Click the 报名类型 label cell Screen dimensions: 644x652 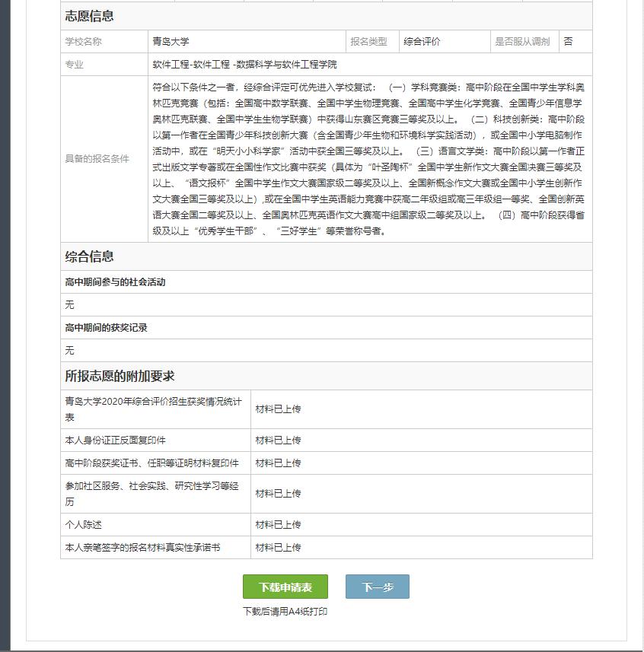tap(372, 42)
